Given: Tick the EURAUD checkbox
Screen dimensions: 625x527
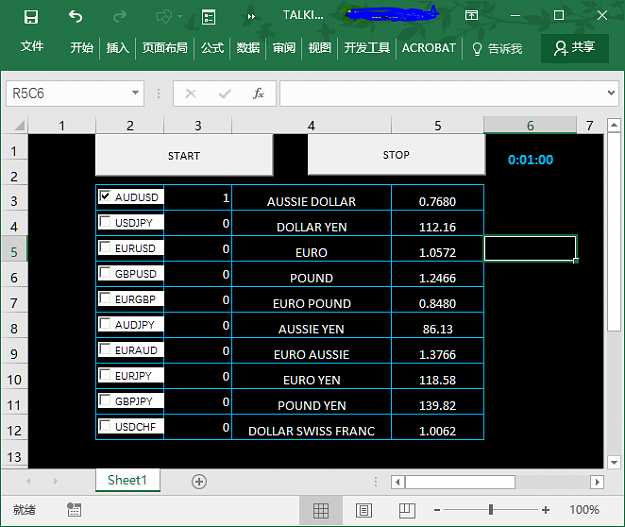Looking at the screenshot, I should [x=105, y=349].
